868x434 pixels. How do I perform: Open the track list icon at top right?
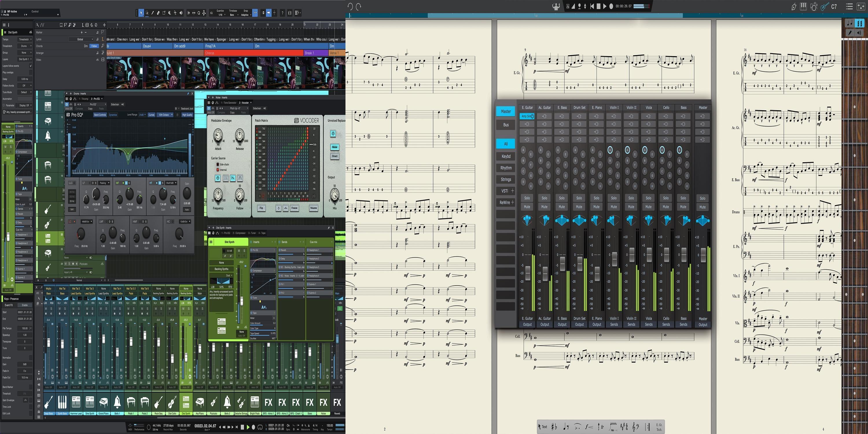click(x=849, y=6)
